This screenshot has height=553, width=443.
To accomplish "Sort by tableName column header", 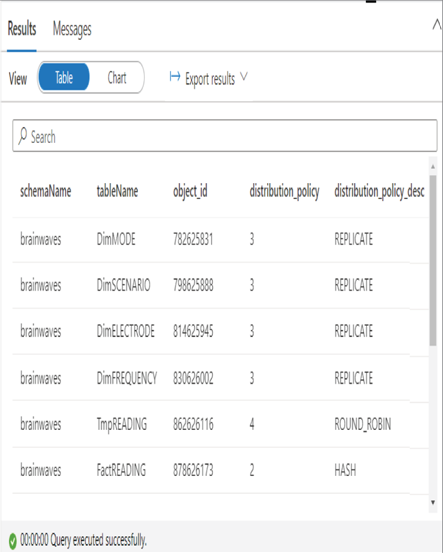I will click(117, 192).
